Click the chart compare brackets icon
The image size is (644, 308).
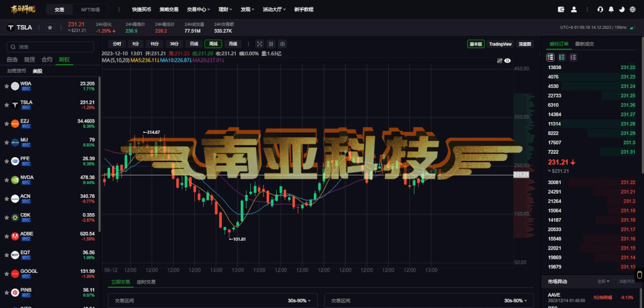[x=270, y=44]
